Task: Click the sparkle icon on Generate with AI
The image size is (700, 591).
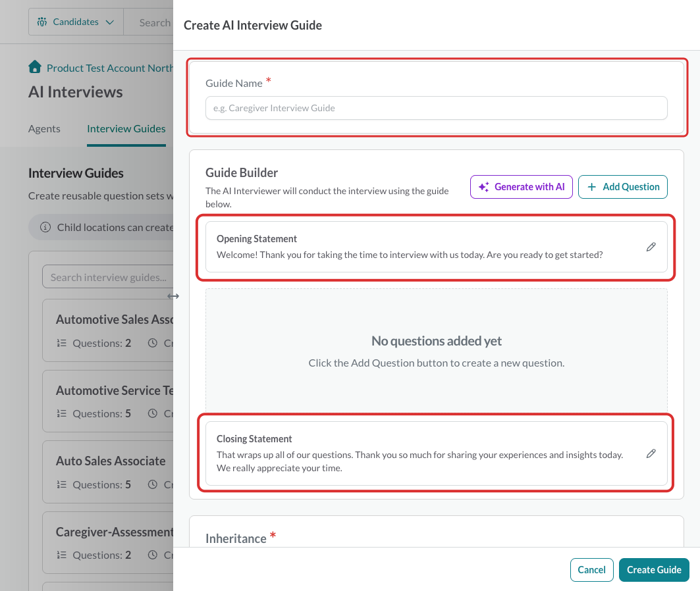Action: pyautogui.click(x=484, y=187)
